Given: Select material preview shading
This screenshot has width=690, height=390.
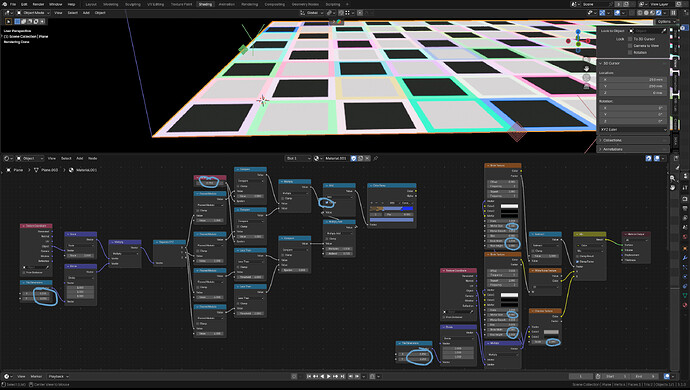Looking at the screenshot, I should tap(653, 13).
